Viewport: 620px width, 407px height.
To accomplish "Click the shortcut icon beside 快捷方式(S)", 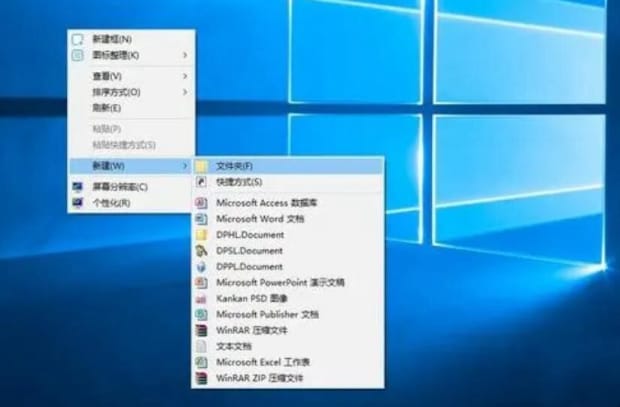I will [201, 182].
